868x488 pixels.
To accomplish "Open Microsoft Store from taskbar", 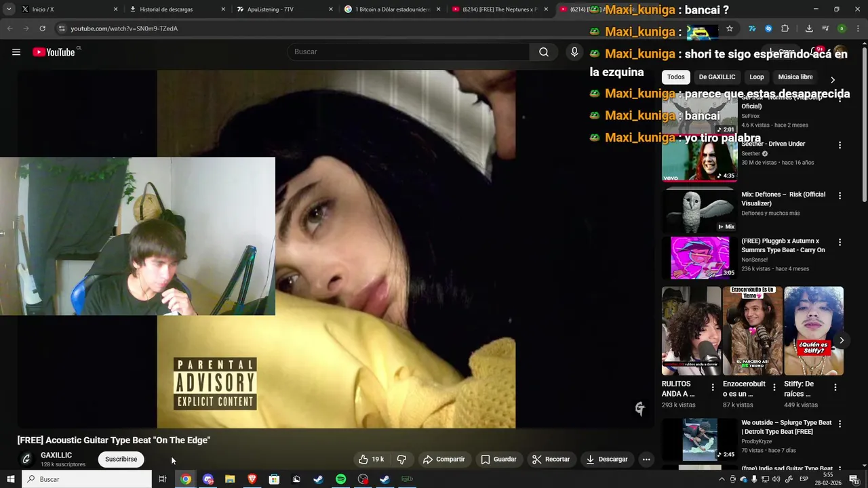I will [274, 479].
